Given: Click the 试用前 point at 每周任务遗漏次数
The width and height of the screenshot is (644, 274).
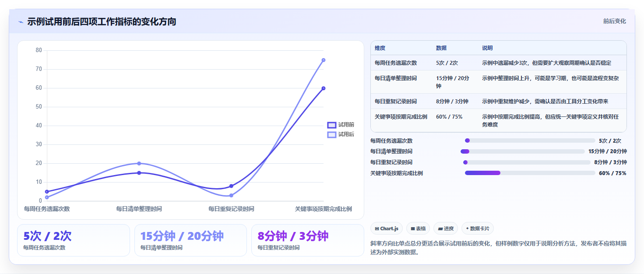Looking at the screenshot, I should [47, 192].
